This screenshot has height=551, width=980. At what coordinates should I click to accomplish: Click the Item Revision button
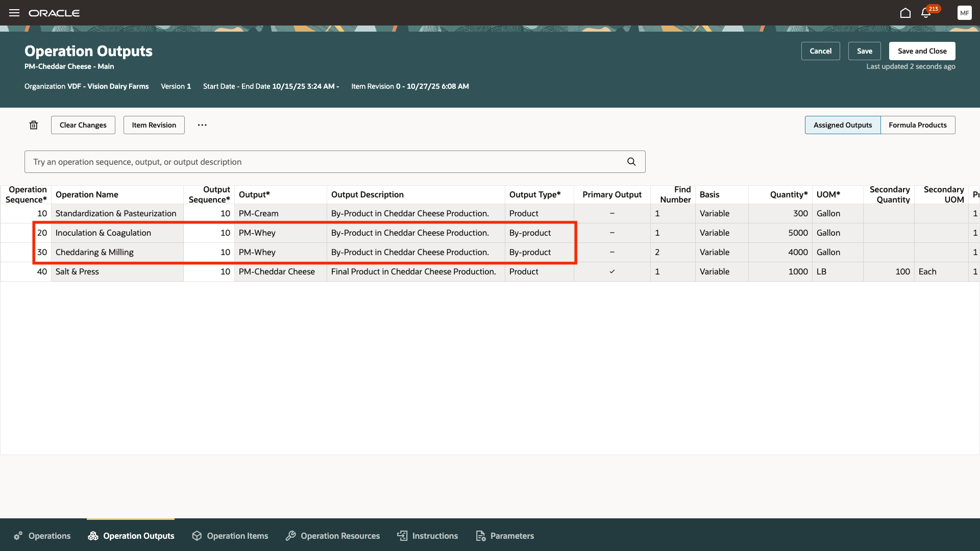pos(154,125)
